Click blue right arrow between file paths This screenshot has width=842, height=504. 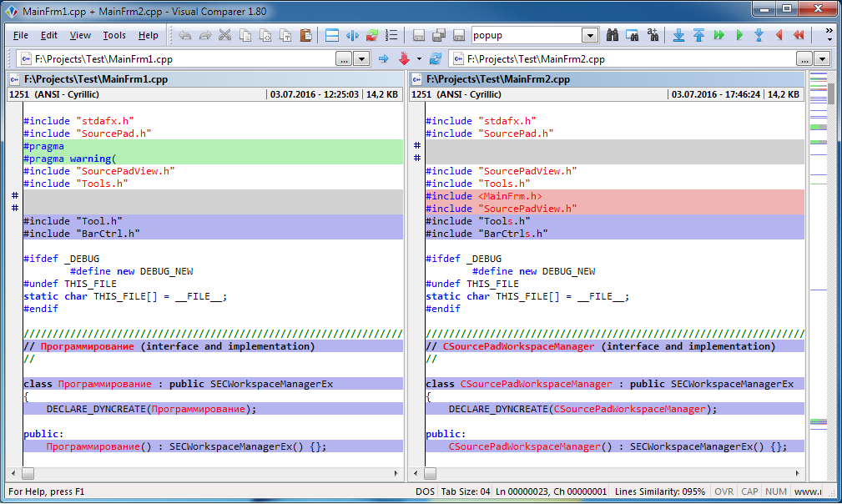(384, 59)
